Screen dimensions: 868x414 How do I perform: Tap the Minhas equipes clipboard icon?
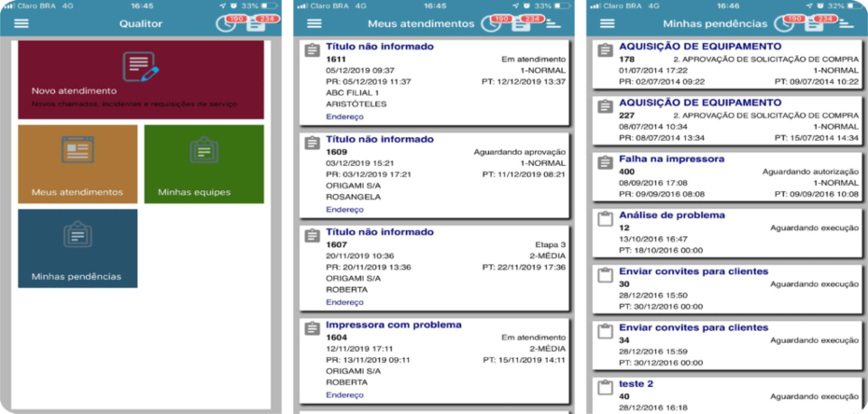(204, 150)
